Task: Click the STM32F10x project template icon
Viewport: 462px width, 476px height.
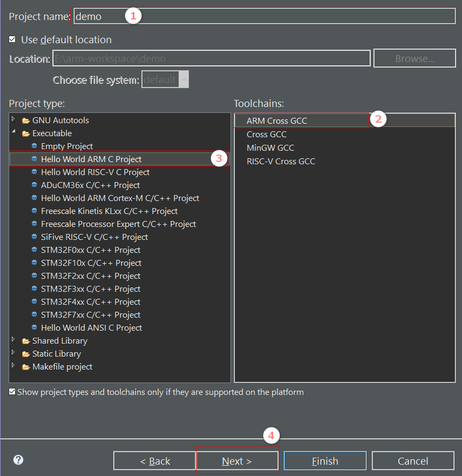Action: coord(35,263)
